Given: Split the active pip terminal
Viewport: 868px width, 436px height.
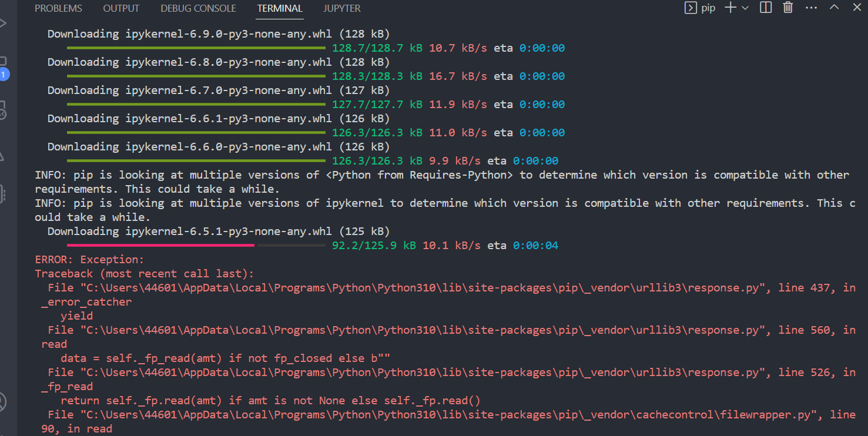Looking at the screenshot, I should (x=765, y=8).
